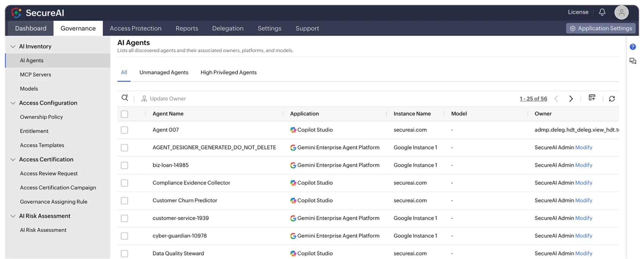
Task: Click Copilot icon in Customer Churn Predictor row
Action: click(293, 200)
